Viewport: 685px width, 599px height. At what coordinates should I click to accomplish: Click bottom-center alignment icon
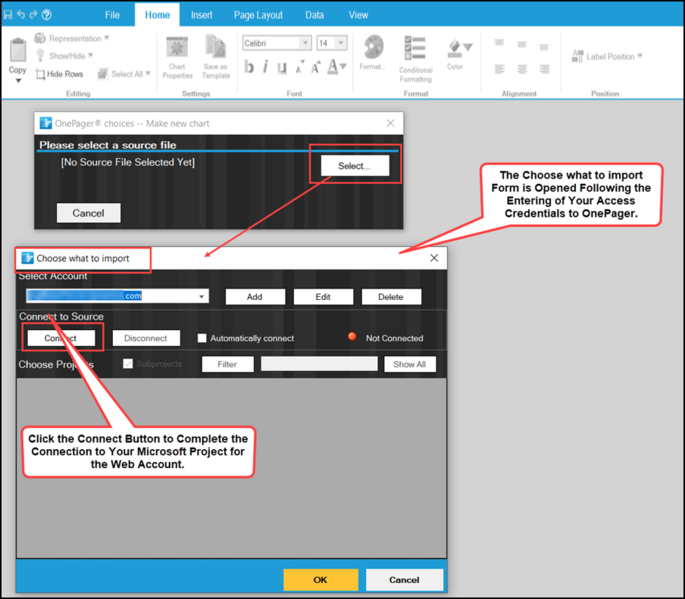(522, 69)
